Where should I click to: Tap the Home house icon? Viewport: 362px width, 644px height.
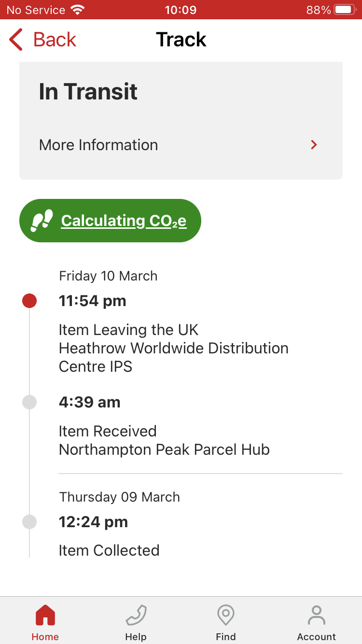(45, 616)
